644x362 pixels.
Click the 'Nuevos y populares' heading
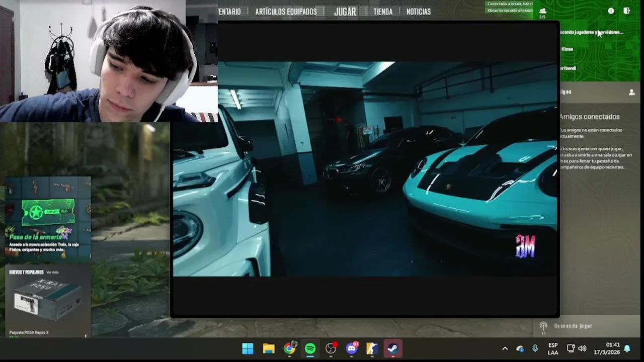tap(26, 272)
